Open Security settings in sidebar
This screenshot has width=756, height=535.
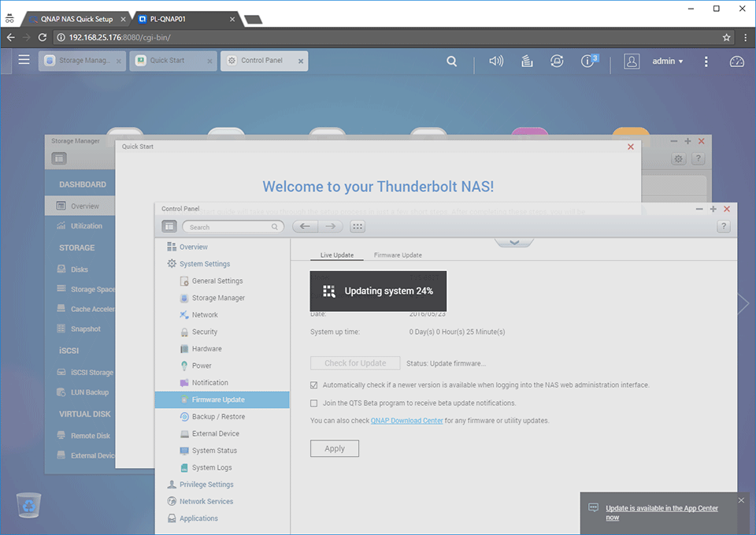tap(205, 332)
